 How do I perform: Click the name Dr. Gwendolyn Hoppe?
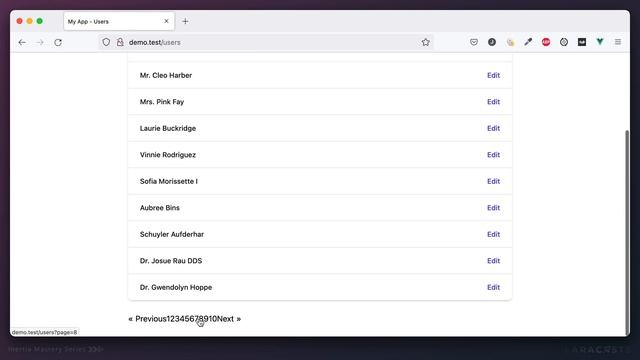tap(176, 287)
